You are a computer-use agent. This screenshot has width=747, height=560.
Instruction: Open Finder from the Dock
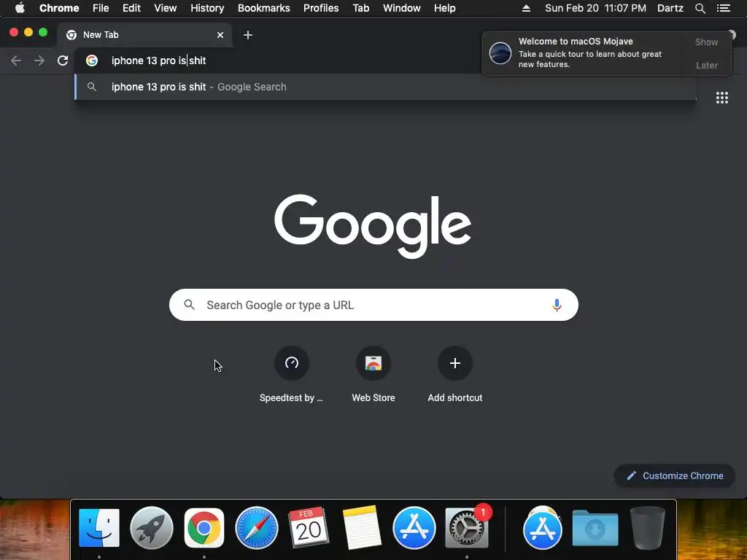pos(99,528)
